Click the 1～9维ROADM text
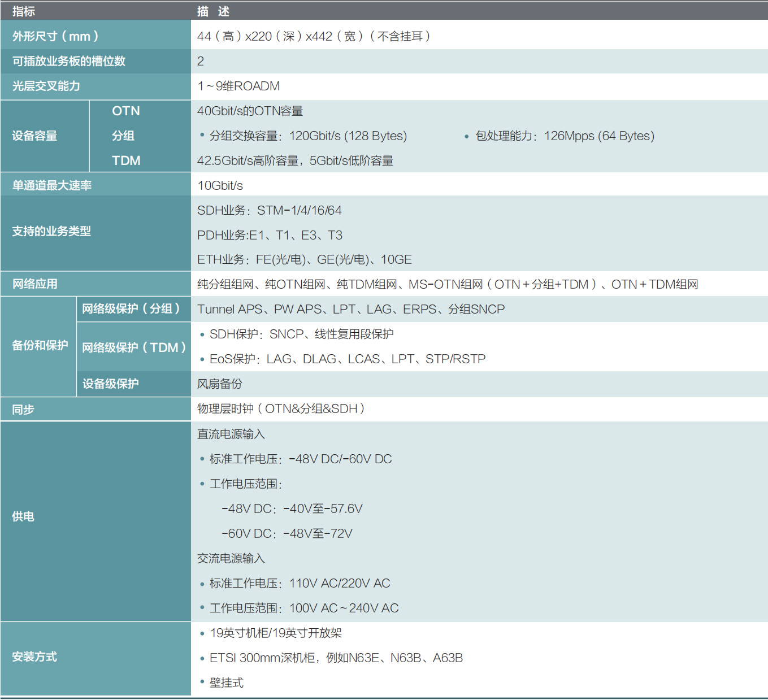 [x=238, y=86]
